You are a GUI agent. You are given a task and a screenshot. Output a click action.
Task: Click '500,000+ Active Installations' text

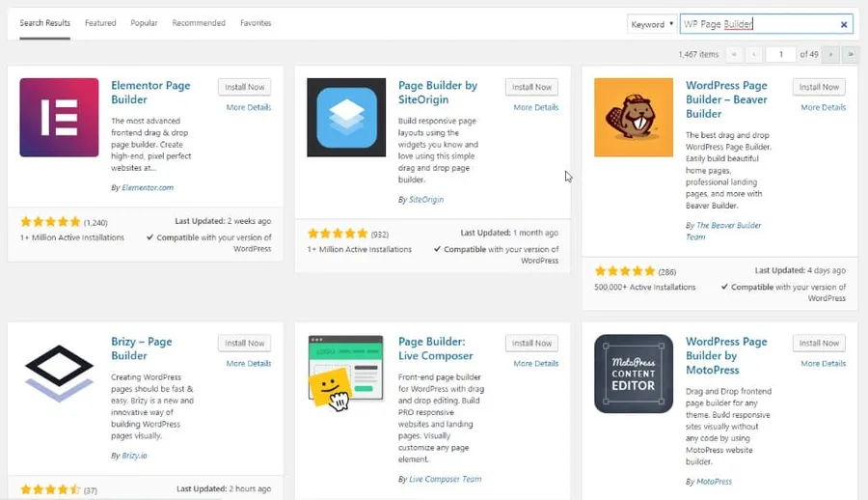645,287
